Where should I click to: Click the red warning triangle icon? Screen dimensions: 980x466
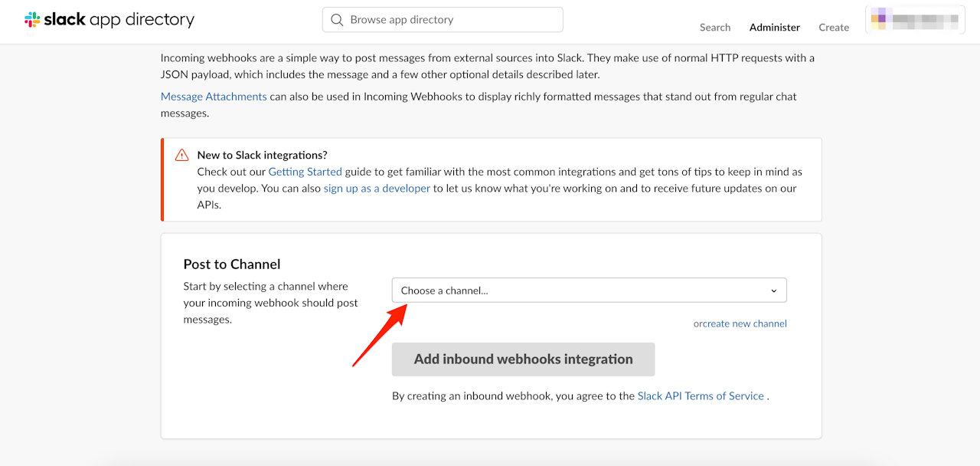(x=181, y=156)
